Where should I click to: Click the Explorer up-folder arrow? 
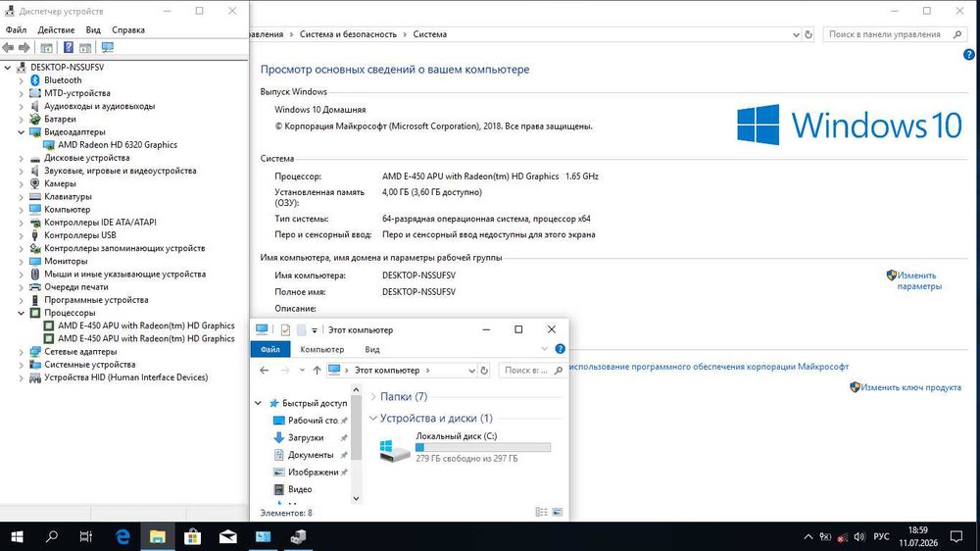317,371
